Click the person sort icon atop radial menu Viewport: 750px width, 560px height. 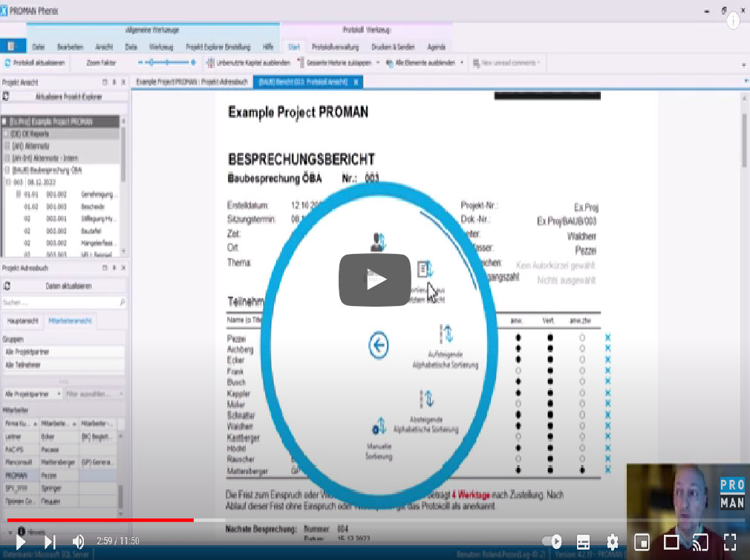point(378,241)
